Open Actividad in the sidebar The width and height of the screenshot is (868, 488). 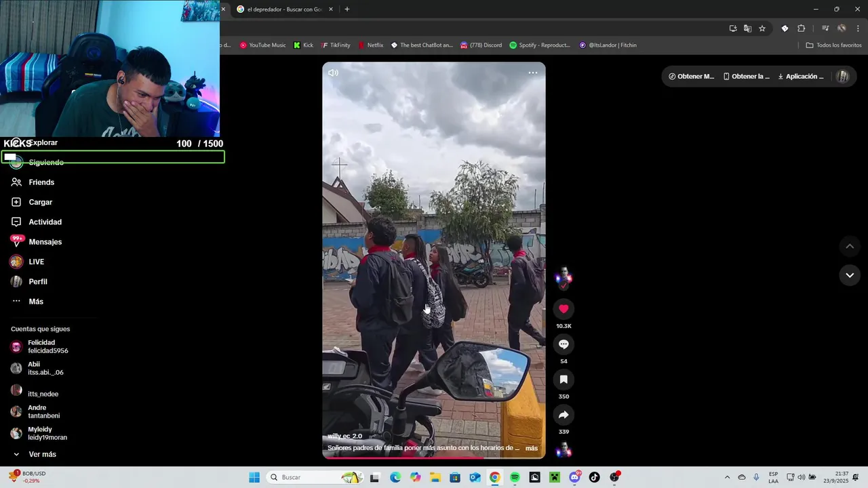(x=45, y=222)
